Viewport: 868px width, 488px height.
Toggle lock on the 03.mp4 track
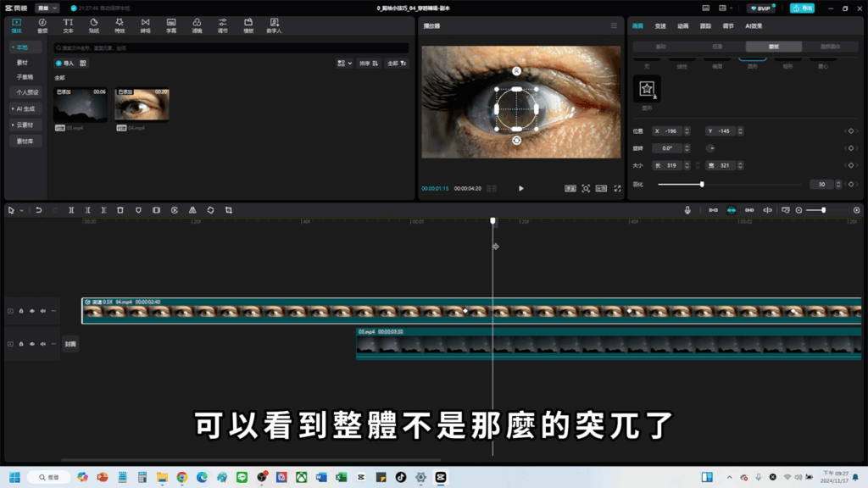pos(21,344)
